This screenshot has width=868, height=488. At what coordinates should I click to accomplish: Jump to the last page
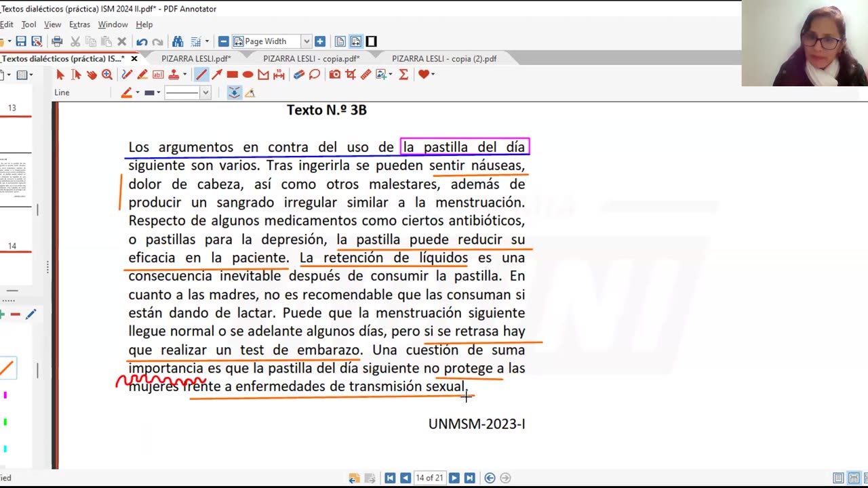469,478
